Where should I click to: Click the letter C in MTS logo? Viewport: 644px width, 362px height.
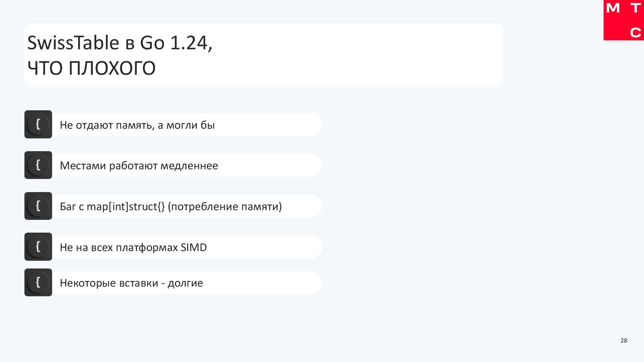(635, 33)
